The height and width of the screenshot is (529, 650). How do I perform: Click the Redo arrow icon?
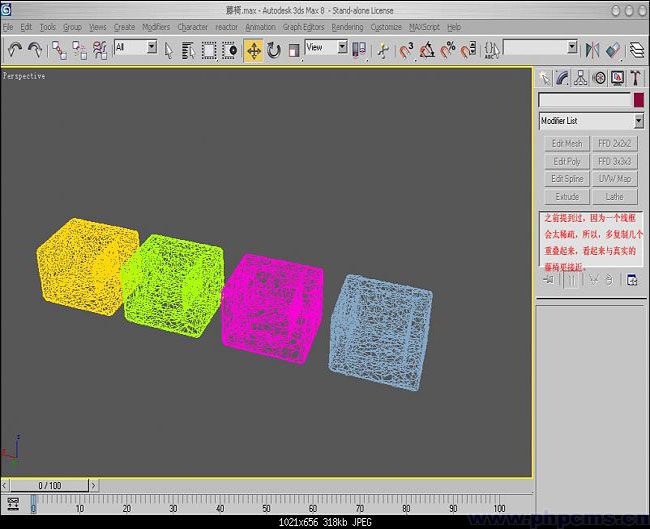pos(35,50)
